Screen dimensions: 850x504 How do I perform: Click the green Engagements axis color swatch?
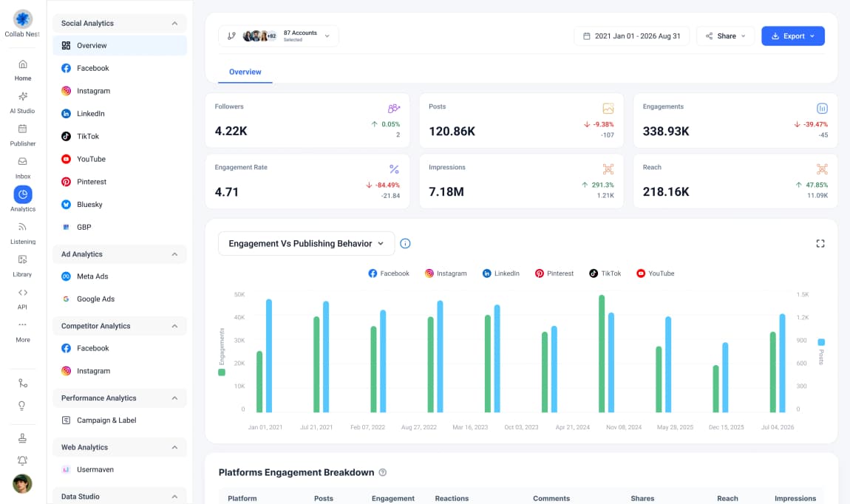click(x=222, y=372)
